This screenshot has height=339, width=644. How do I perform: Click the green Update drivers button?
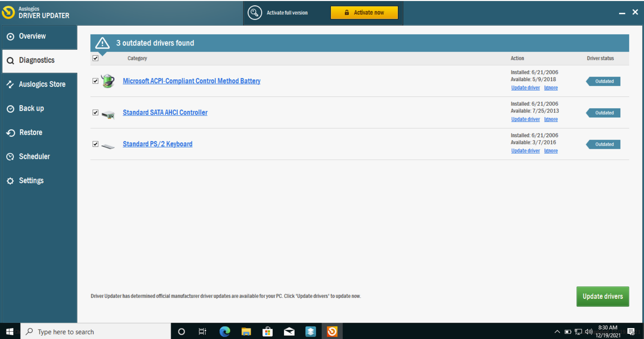[x=603, y=296]
